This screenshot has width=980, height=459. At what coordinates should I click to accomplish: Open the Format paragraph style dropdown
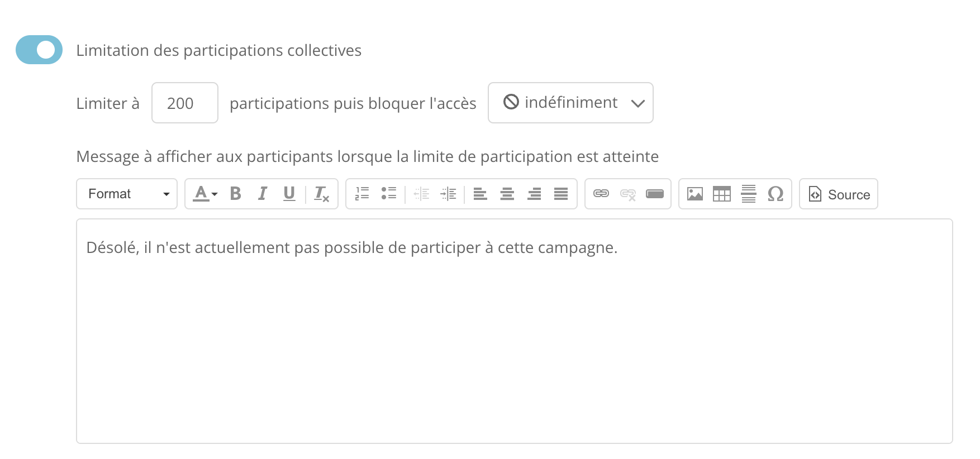pyautogui.click(x=126, y=194)
